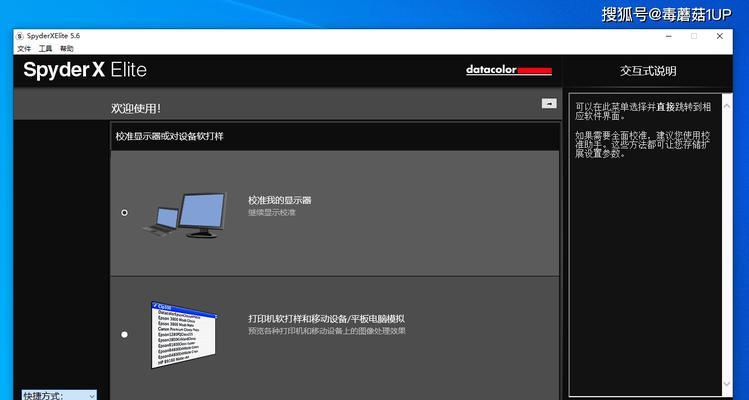The width and height of the screenshot is (749, 400).
Task: Click the help panel scrollbar down arrow
Action: pyautogui.click(x=727, y=383)
